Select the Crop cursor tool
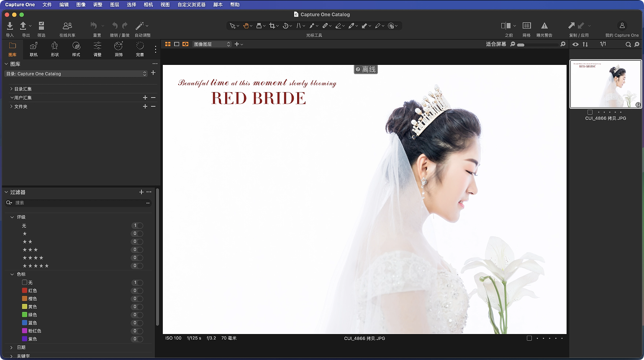 [272, 26]
